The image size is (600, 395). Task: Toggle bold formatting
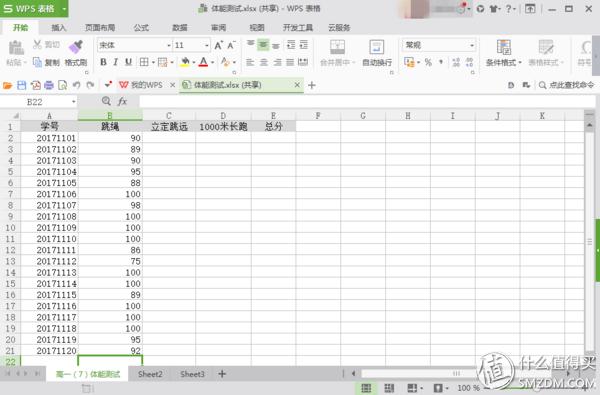(103, 62)
